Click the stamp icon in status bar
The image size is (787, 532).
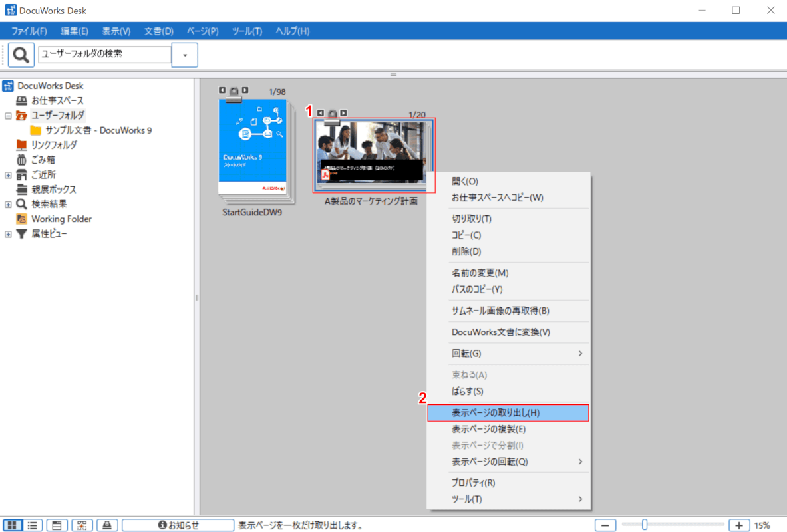pos(107,525)
